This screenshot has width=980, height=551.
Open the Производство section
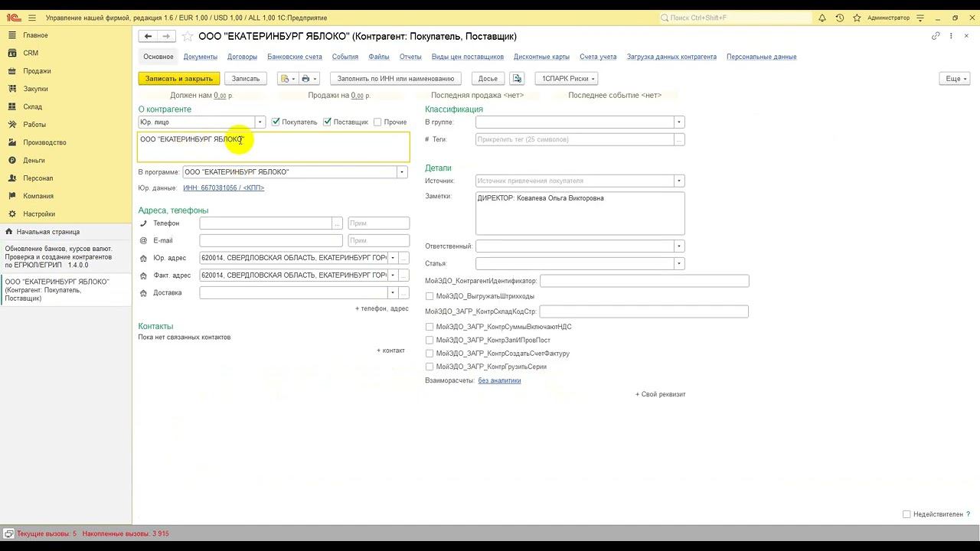[x=44, y=142]
